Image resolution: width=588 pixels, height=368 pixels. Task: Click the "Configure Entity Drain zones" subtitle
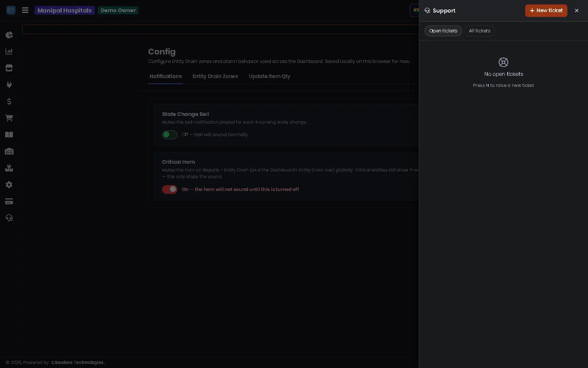click(x=279, y=61)
